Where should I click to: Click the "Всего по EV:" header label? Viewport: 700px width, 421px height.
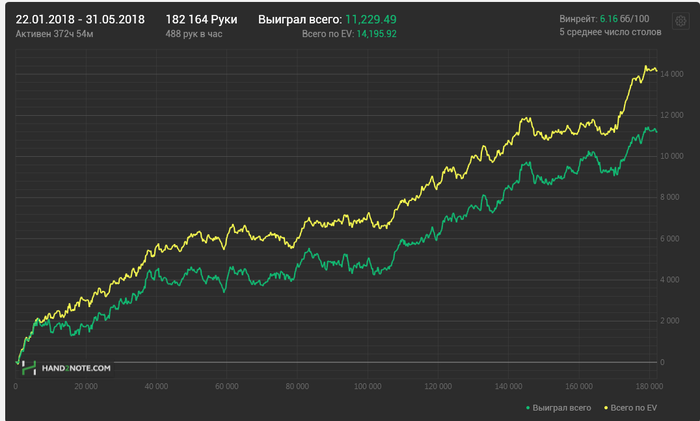click(x=328, y=34)
